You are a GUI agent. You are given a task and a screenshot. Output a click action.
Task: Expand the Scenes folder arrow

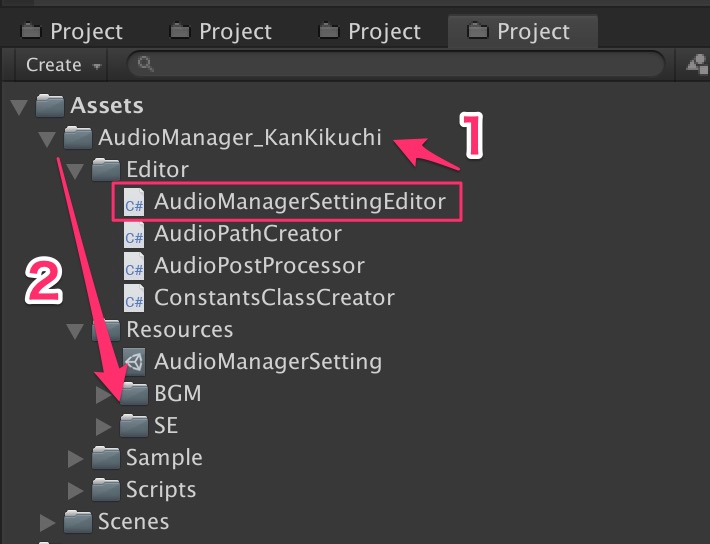[47, 522]
